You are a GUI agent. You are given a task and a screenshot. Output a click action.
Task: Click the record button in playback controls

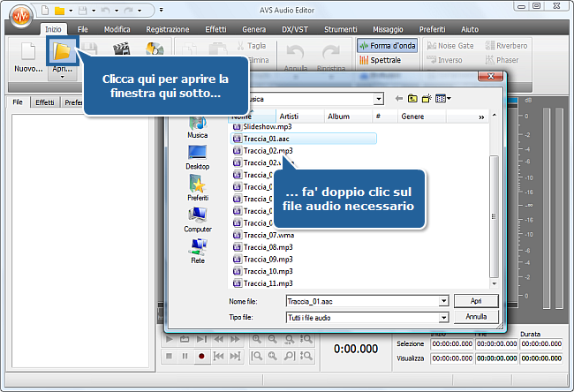202,356
